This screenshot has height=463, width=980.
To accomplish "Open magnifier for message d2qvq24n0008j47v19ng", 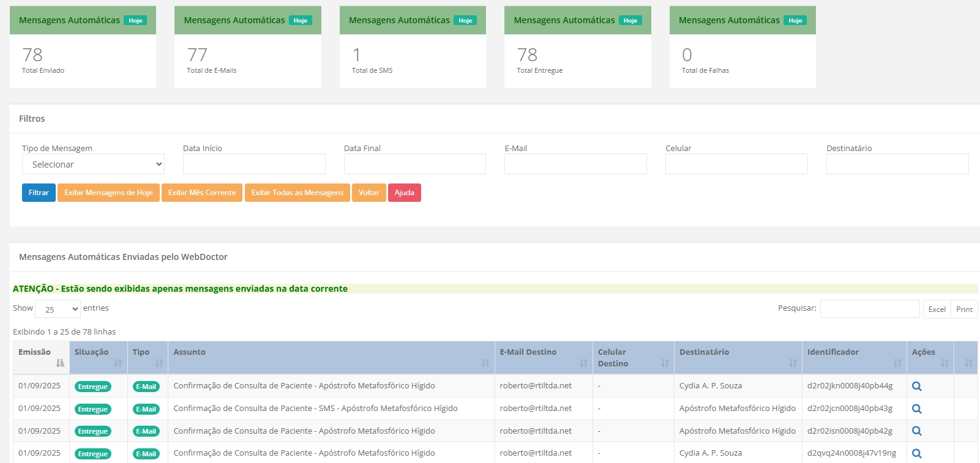I will pyautogui.click(x=916, y=454).
